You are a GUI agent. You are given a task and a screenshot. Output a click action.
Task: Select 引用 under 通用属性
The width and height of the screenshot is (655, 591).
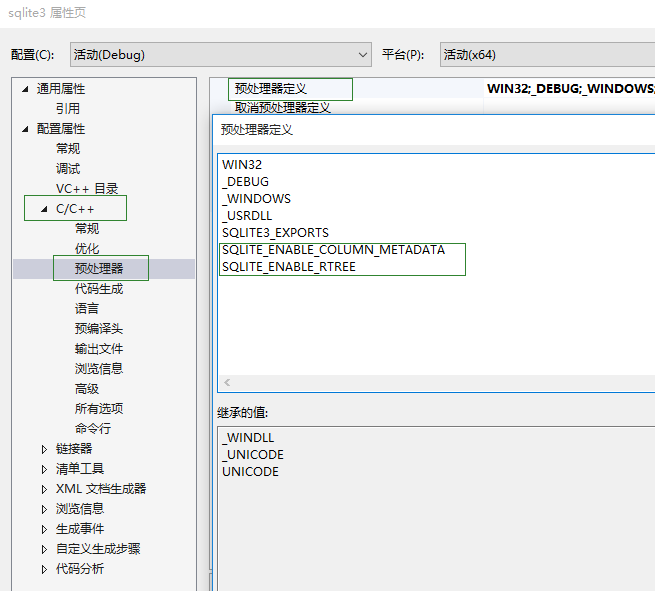coord(68,109)
